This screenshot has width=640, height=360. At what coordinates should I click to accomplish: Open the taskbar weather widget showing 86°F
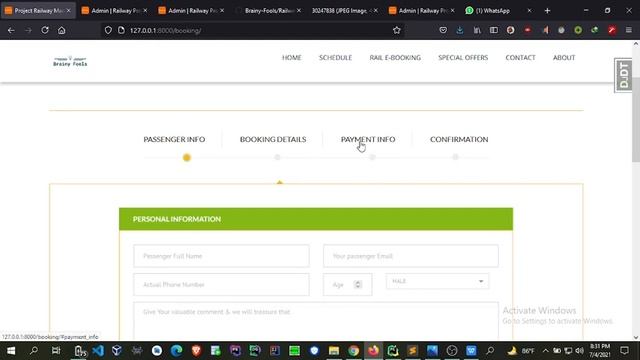pyautogui.click(x=521, y=351)
